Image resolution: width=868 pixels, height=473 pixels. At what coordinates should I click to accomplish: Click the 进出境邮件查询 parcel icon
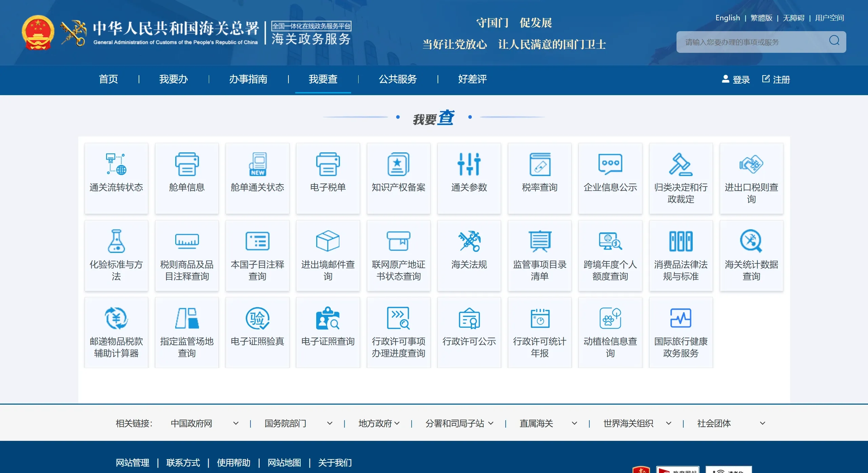pyautogui.click(x=328, y=241)
